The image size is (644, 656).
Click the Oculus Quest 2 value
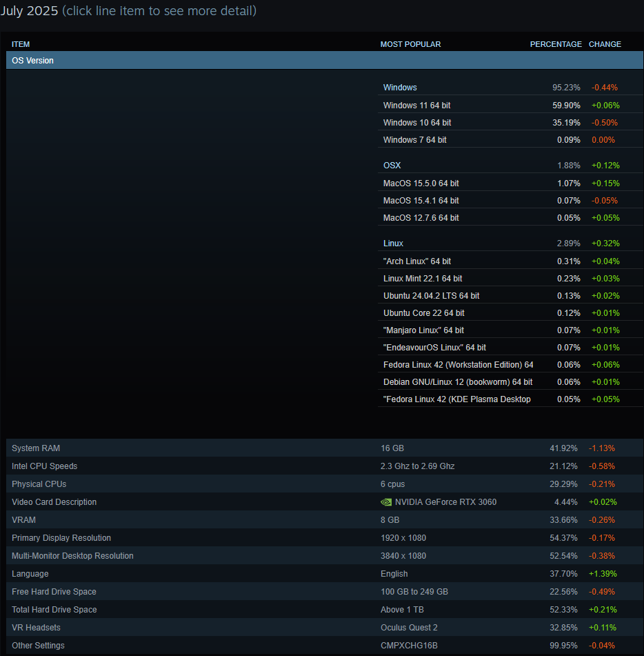pyautogui.click(x=409, y=628)
